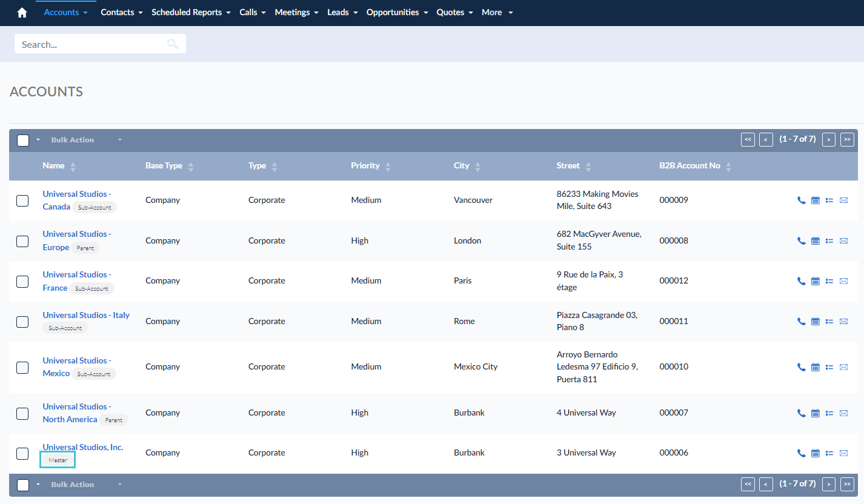Viewport: 864px width, 504px height.
Task: Send email from the Mexico row envelope icon
Action: [x=843, y=367]
